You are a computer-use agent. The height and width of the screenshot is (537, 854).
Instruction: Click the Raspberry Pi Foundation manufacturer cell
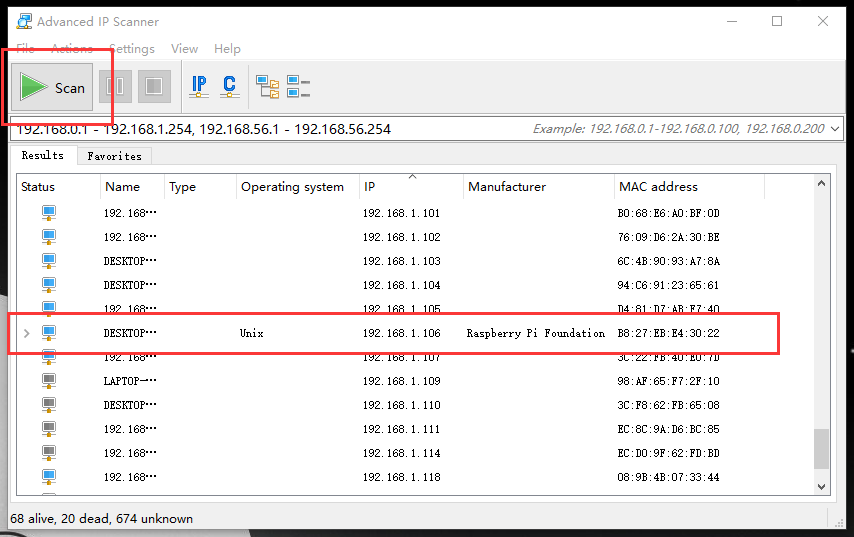(x=535, y=333)
